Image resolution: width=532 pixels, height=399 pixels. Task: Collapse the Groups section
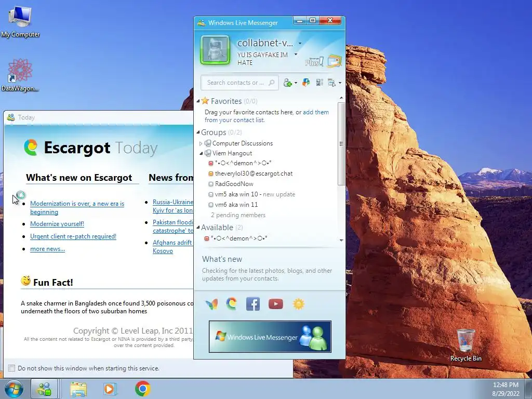(x=198, y=132)
